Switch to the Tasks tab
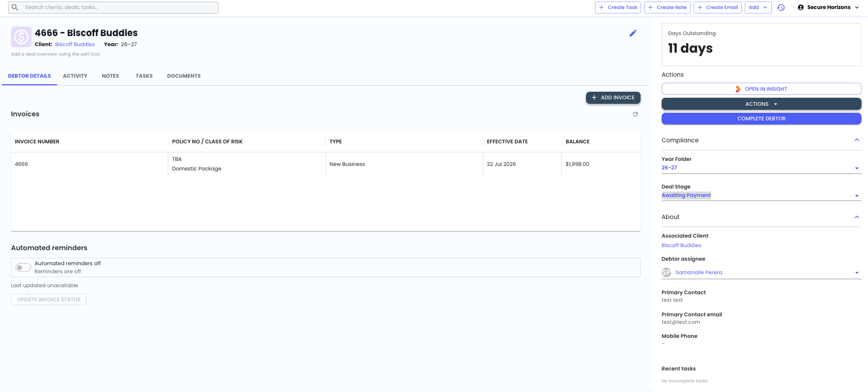 click(144, 76)
